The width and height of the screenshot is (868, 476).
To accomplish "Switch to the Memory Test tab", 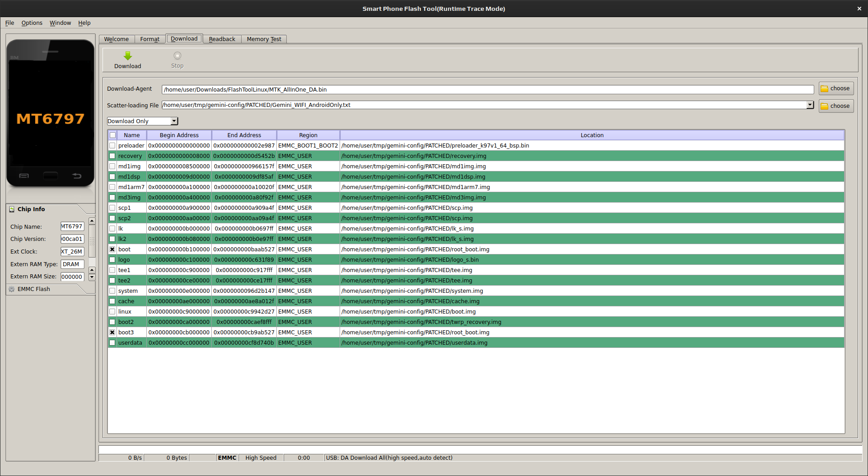I will 264,39.
